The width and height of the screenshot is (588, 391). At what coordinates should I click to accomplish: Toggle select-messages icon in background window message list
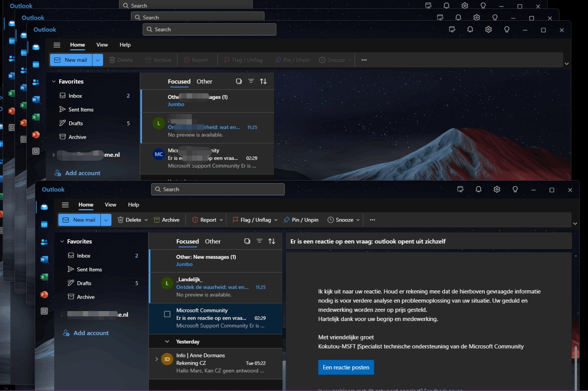tap(238, 81)
